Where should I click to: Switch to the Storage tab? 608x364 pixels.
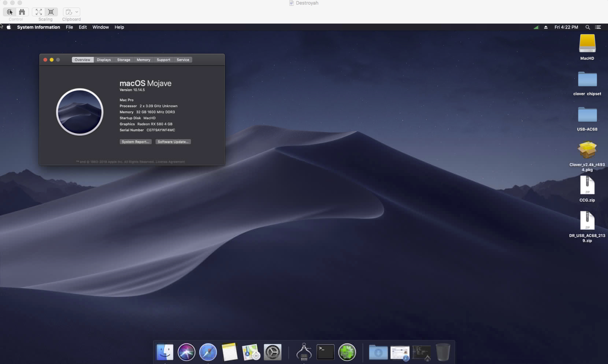(124, 60)
